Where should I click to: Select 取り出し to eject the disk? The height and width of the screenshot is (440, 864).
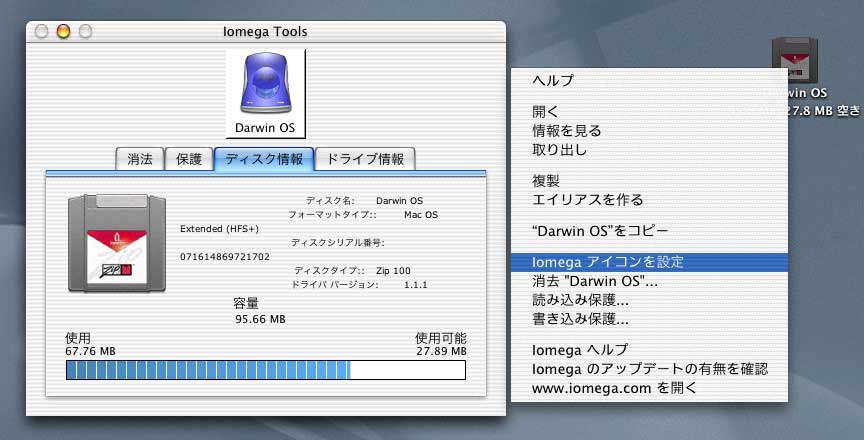coord(649,150)
